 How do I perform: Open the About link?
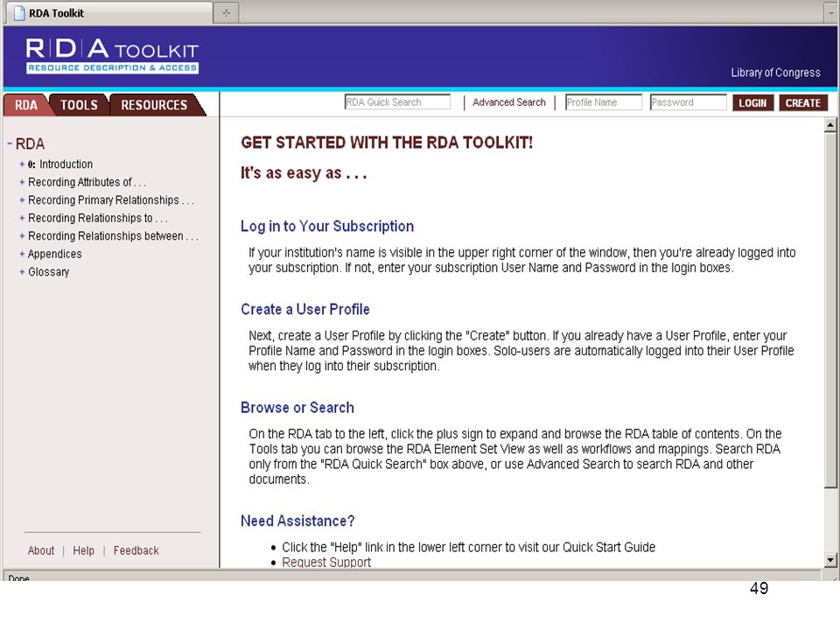[41, 550]
